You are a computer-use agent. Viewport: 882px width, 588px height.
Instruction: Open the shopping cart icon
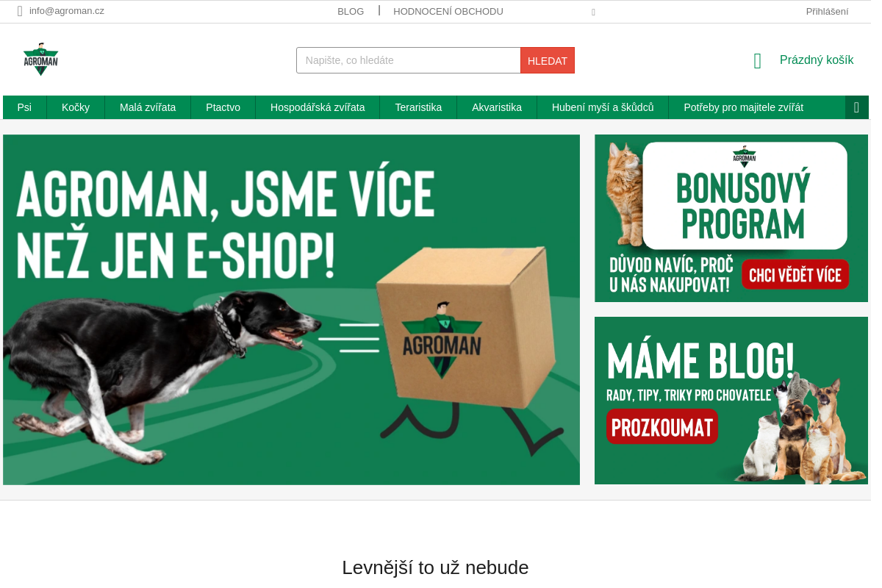757,61
